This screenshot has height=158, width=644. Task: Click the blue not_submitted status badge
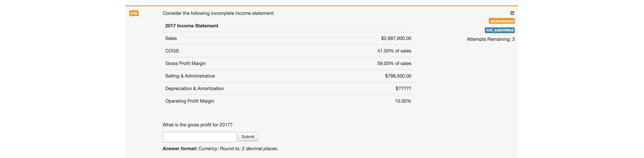pos(500,30)
